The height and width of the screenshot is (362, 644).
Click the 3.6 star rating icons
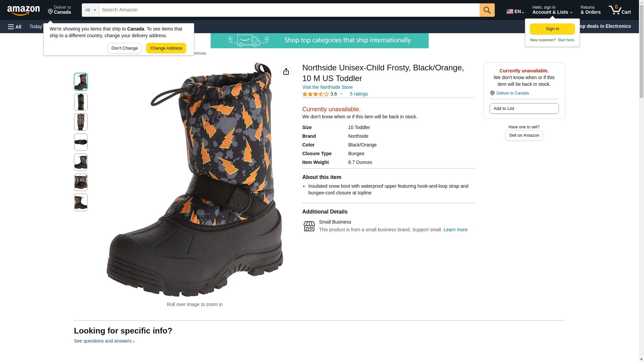(x=315, y=94)
